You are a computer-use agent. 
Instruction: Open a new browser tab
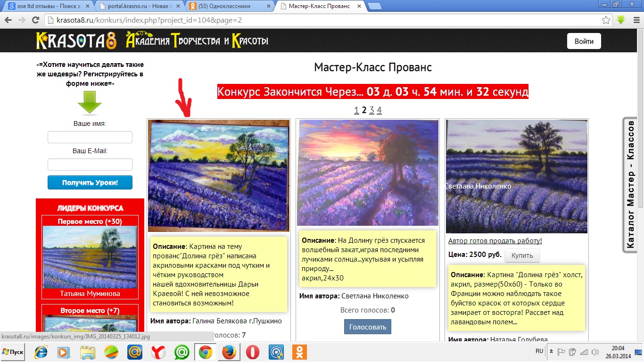click(x=375, y=6)
